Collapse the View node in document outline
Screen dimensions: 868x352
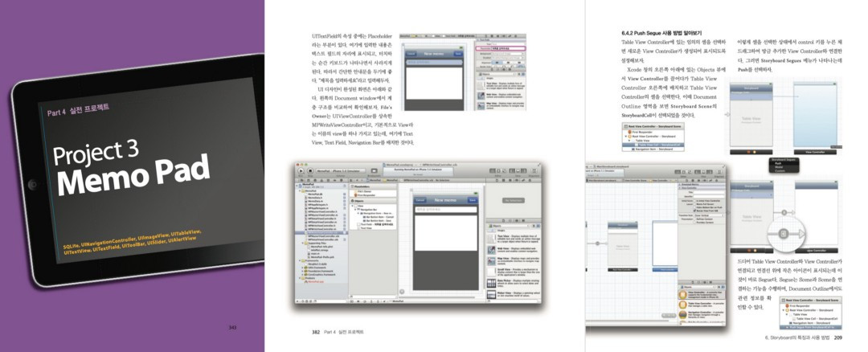tap(352, 206)
